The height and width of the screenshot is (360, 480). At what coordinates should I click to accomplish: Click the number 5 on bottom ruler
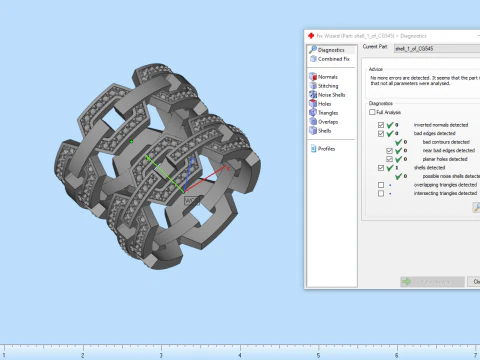pos(318,355)
